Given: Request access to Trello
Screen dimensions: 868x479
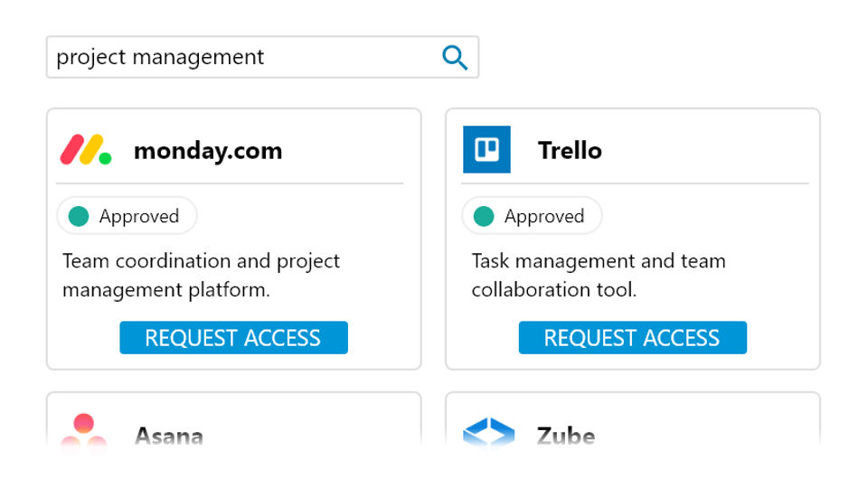Looking at the screenshot, I should [632, 338].
